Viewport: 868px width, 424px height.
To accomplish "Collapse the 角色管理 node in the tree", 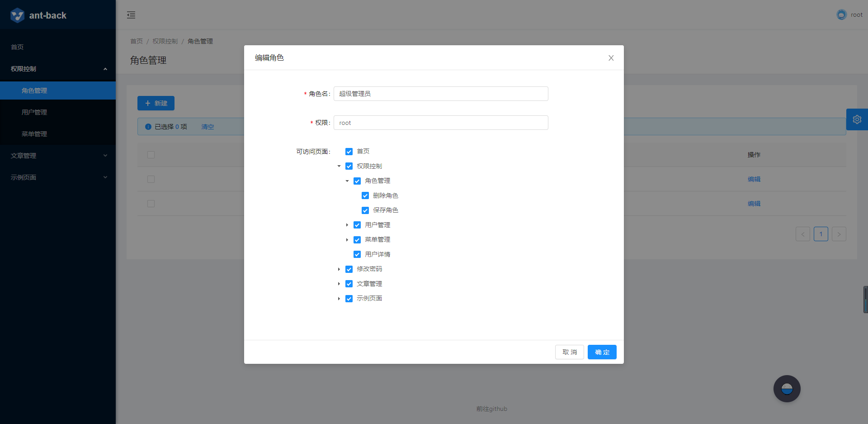I will click(347, 181).
